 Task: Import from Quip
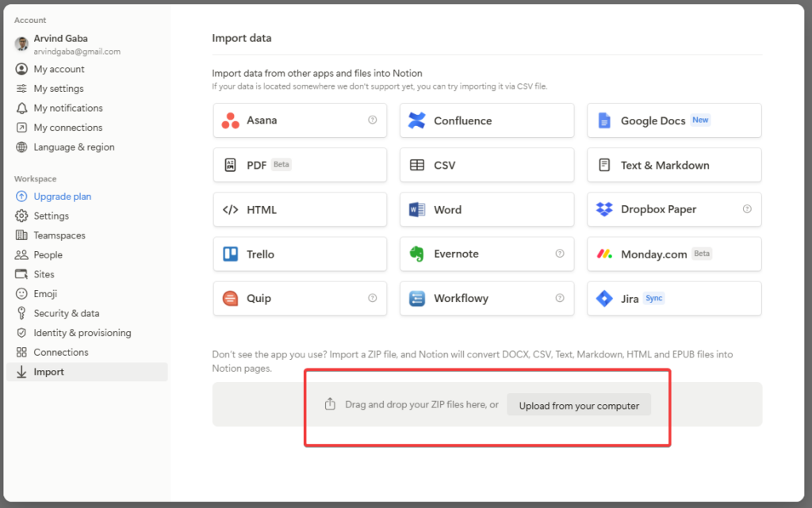pos(300,299)
